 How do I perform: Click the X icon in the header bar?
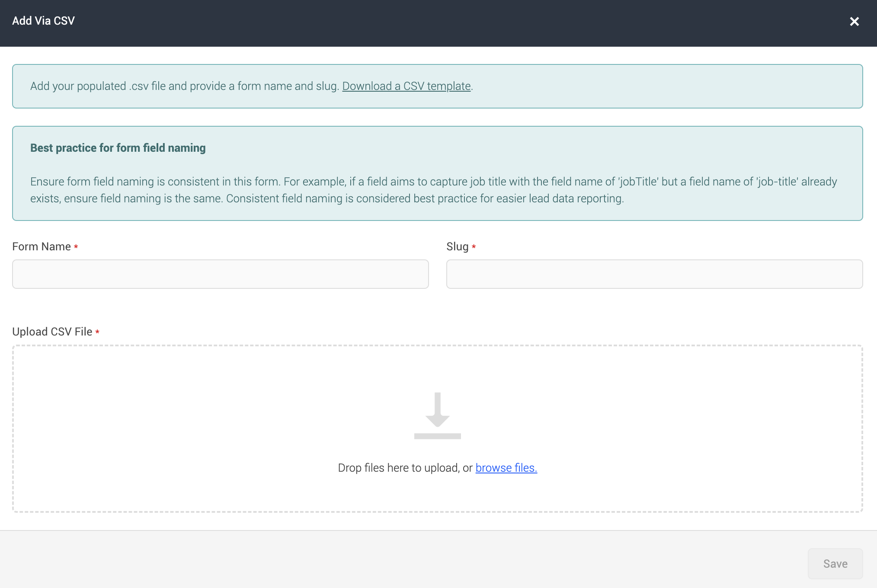(x=855, y=21)
